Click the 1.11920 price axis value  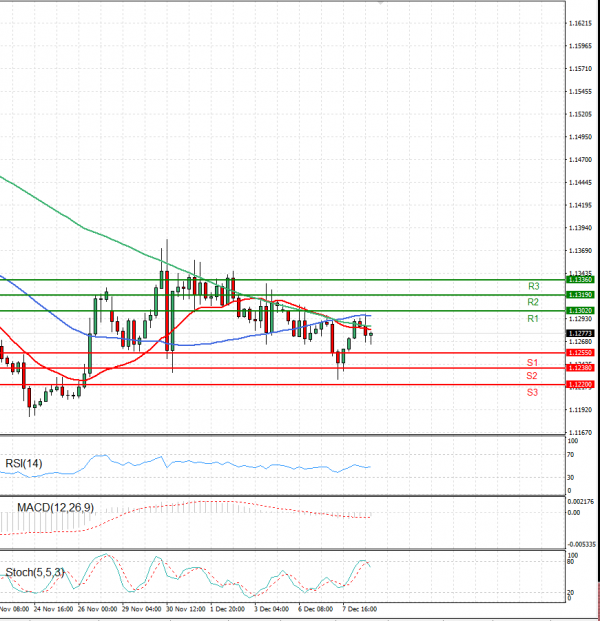580,410
